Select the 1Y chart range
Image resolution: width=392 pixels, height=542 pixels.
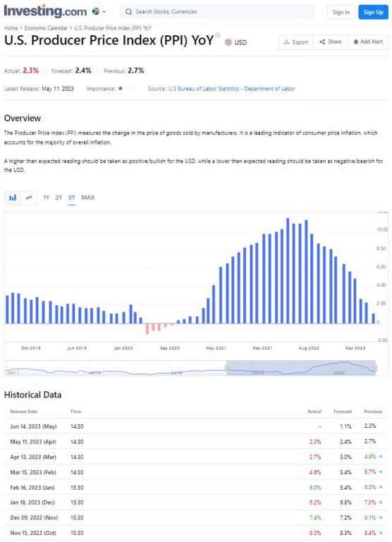[x=46, y=198]
